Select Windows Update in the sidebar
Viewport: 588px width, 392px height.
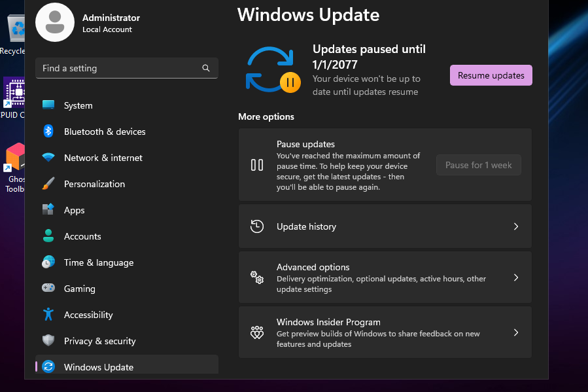98,367
